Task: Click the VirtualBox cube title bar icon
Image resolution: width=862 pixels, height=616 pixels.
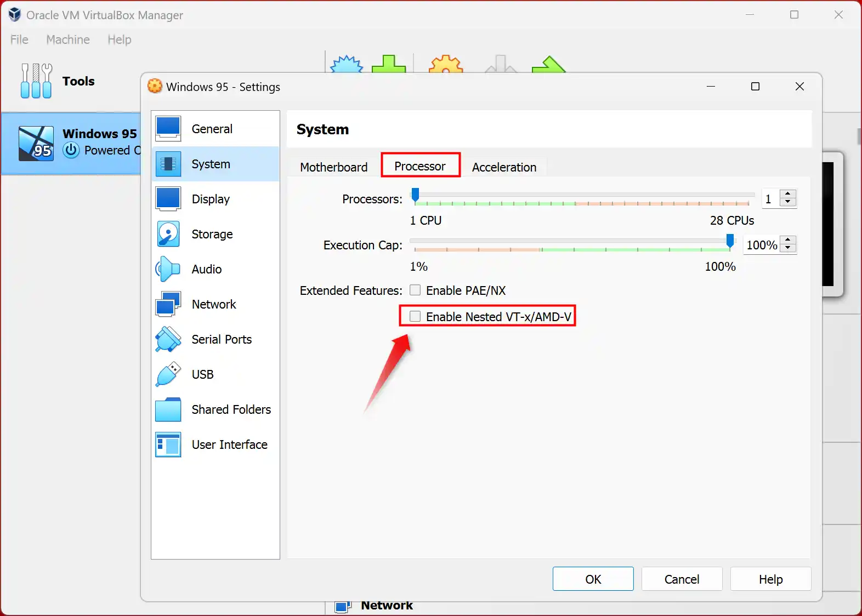Action: pyautogui.click(x=15, y=15)
